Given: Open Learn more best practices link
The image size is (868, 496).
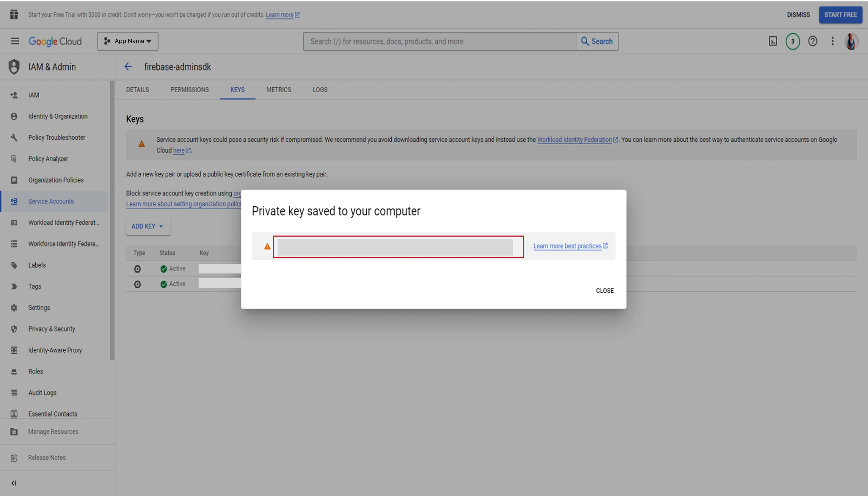Looking at the screenshot, I should [x=571, y=246].
